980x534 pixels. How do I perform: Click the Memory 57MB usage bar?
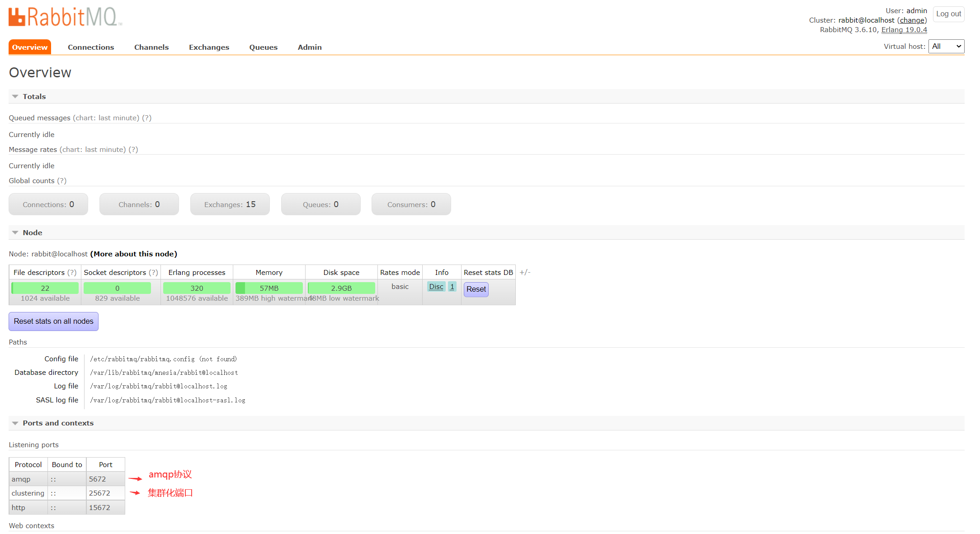coord(269,288)
